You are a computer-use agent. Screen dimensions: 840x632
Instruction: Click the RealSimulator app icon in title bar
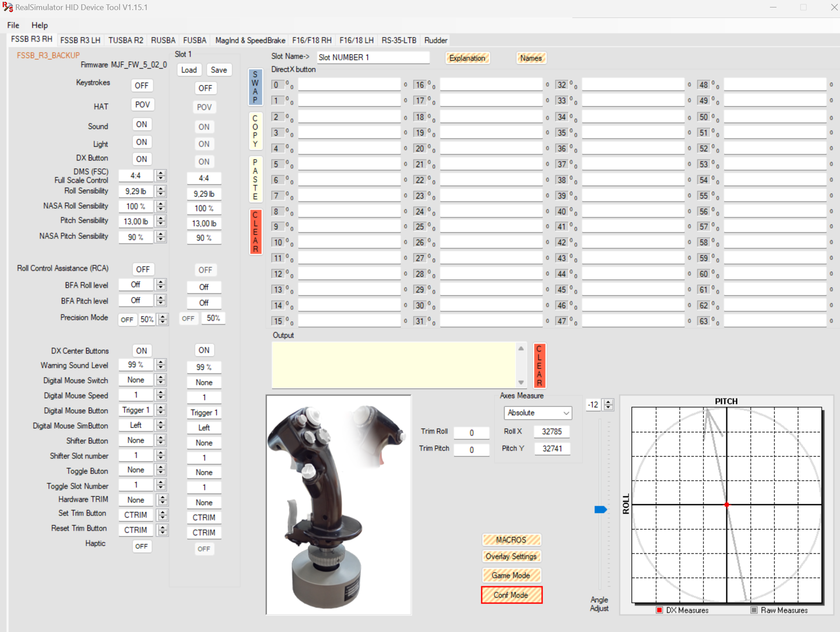(7, 7)
